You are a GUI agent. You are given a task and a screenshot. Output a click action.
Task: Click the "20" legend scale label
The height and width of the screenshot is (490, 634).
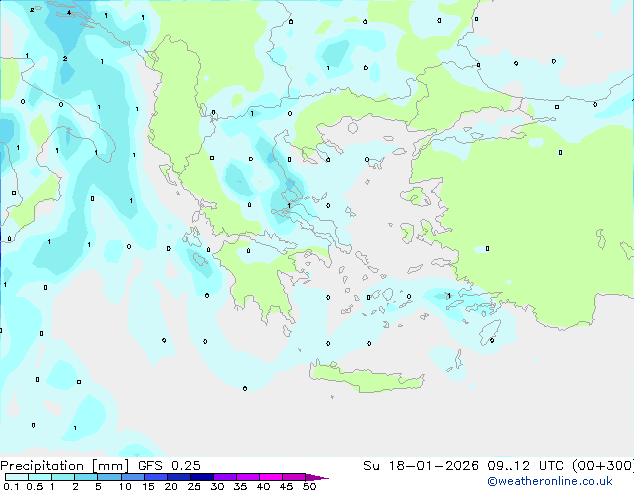pyautogui.click(x=171, y=486)
